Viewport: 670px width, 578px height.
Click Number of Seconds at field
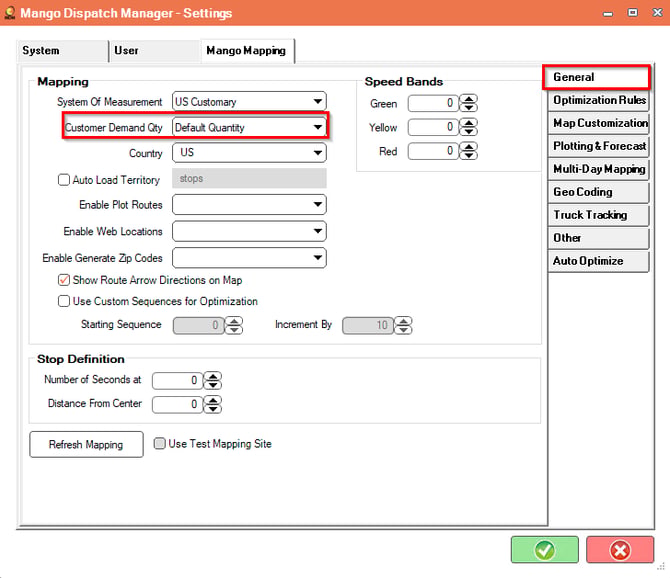[177, 380]
